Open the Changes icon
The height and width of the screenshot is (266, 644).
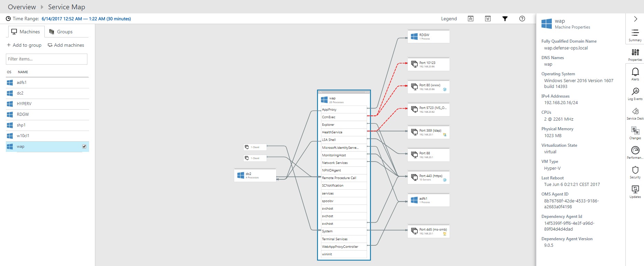pos(635,131)
